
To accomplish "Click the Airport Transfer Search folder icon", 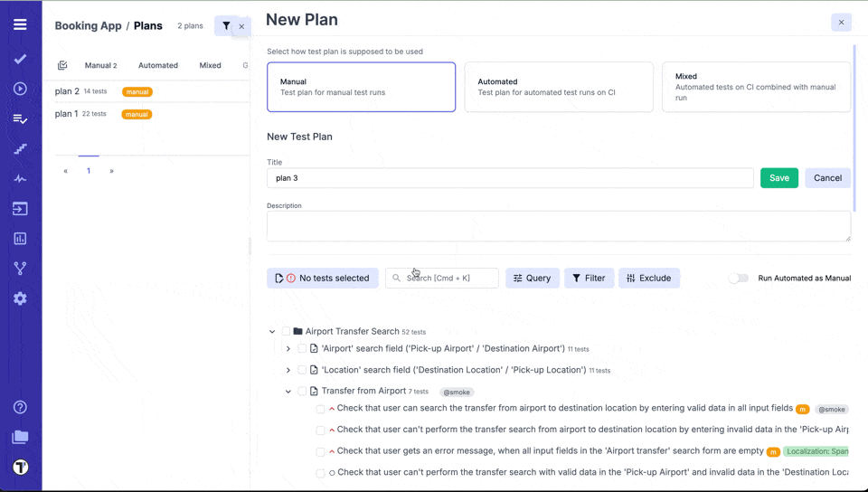I will pyautogui.click(x=297, y=331).
